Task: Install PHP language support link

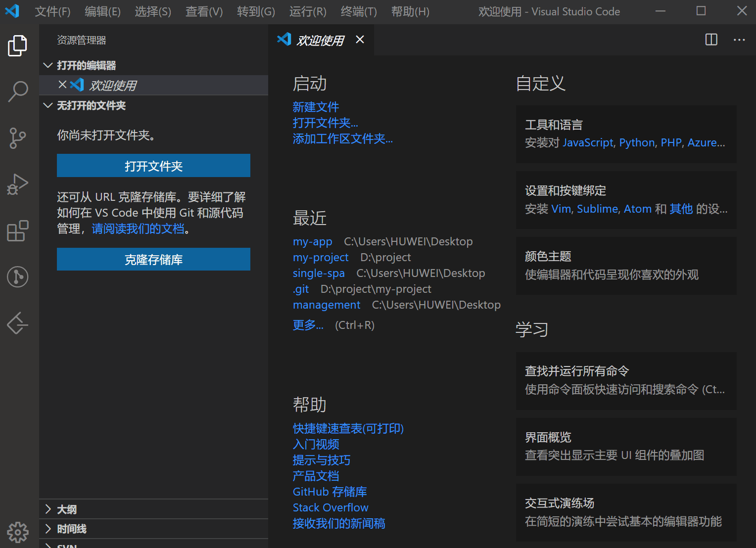Action: [671, 142]
